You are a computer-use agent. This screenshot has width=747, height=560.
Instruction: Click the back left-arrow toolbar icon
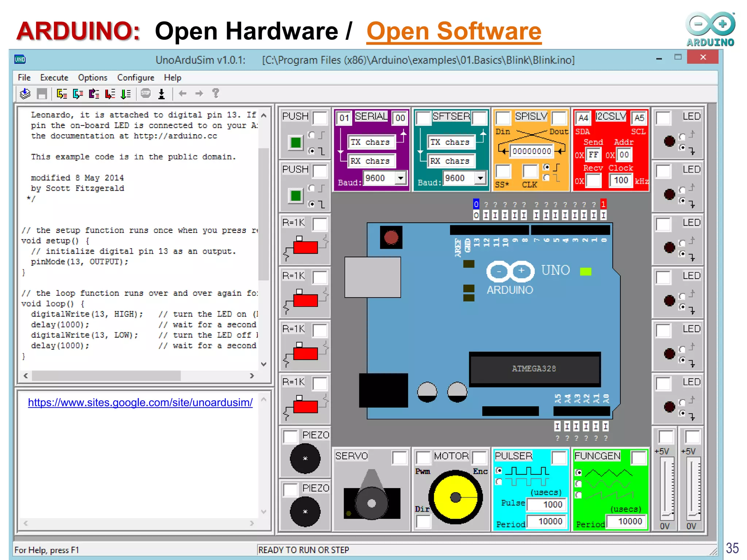pyautogui.click(x=183, y=93)
